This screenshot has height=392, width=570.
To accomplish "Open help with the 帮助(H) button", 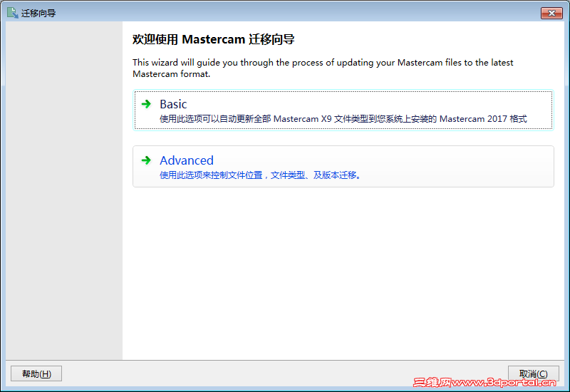I will [x=36, y=373].
